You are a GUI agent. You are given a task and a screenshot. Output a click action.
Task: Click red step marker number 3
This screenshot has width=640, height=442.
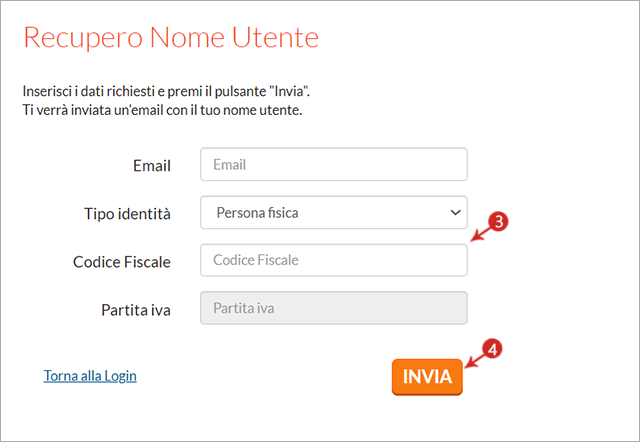tap(498, 222)
